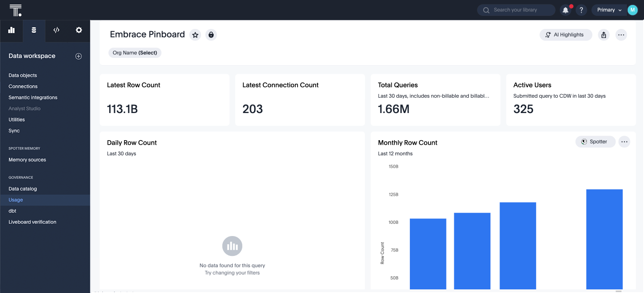Click the Daily Row Count title
The width and height of the screenshot is (644, 293).
pyautogui.click(x=132, y=142)
